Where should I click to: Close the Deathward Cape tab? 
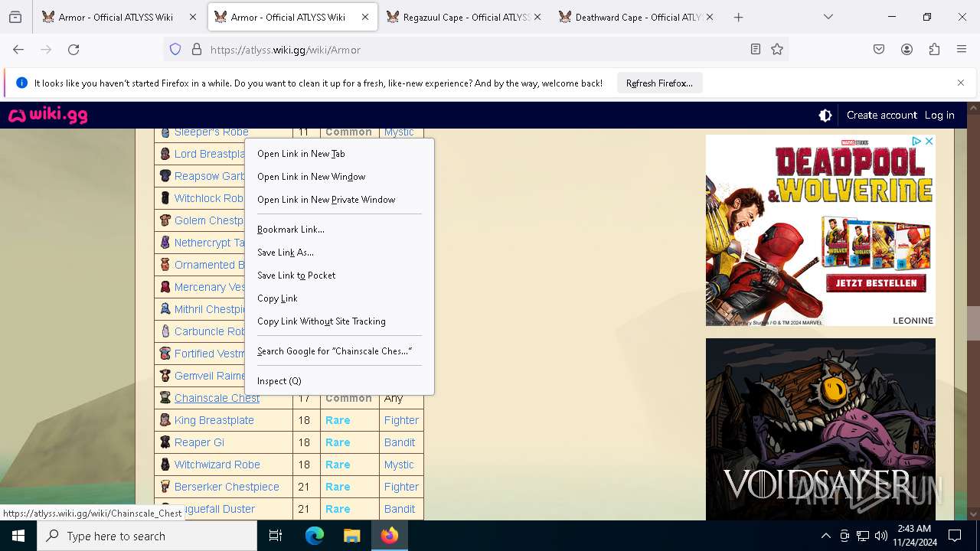(x=710, y=17)
